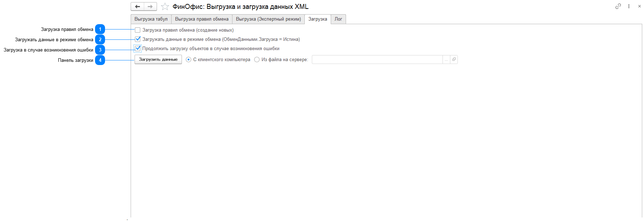Choose Из файла на сервере radio option
This screenshot has width=644, height=221.
point(257,60)
